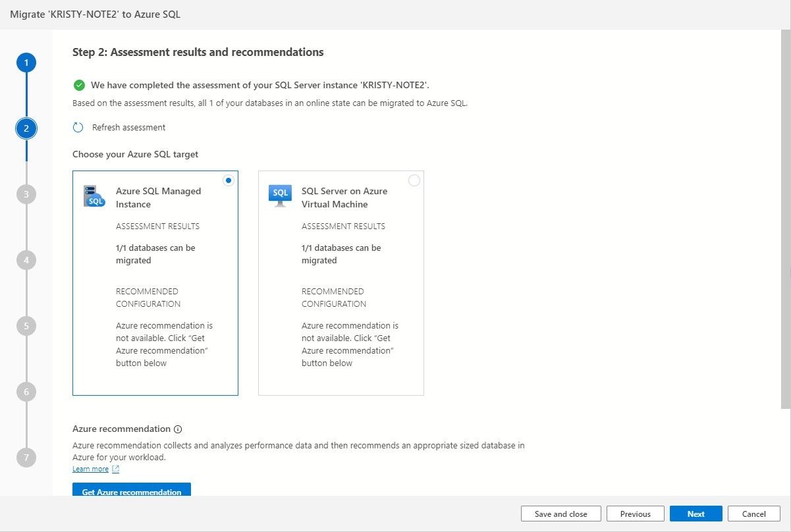The width and height of the screenshot is (791, 532).
Task: Click the Azure SQL Managed Instance card title
Action: click(159, 198)
